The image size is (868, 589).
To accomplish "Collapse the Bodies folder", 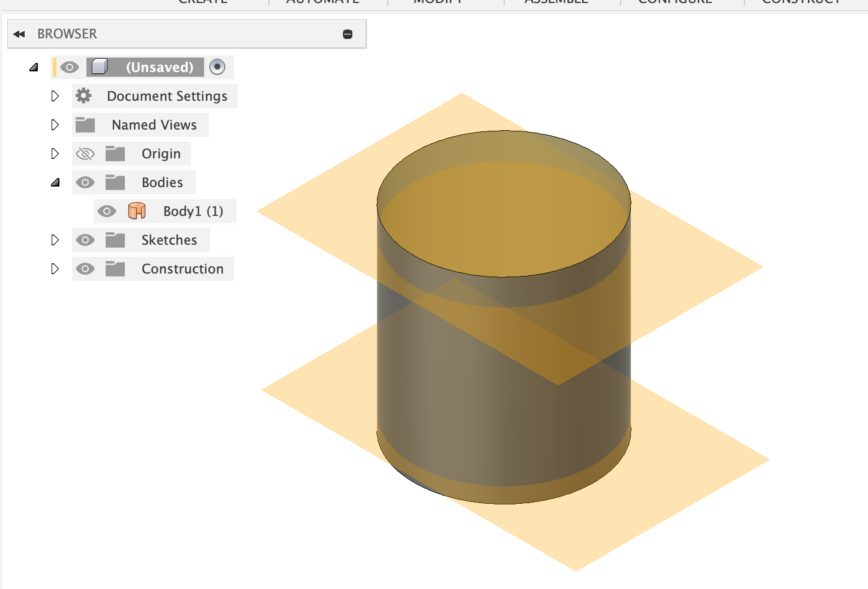I will coord(55,182).
